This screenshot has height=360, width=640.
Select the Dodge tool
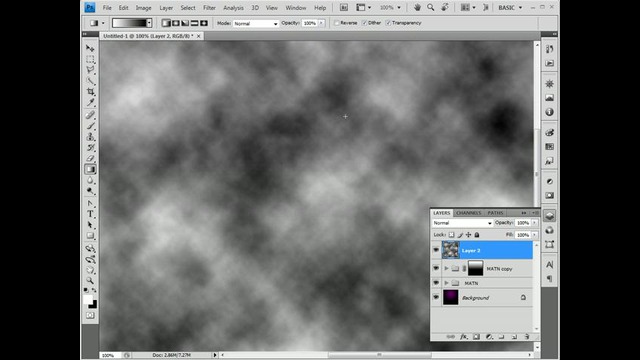pos(90,191)
